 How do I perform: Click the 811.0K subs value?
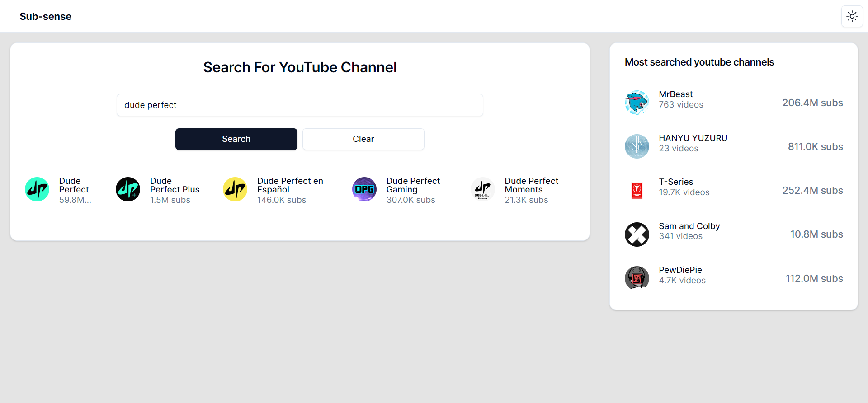(x=815, y=146)
